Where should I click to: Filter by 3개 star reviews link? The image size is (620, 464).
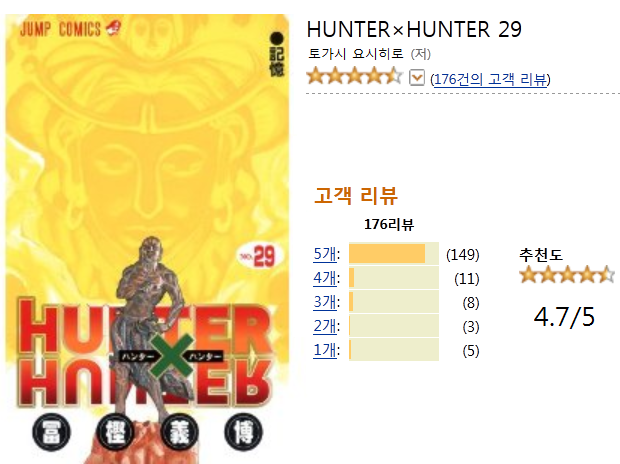tap(325, 302)
